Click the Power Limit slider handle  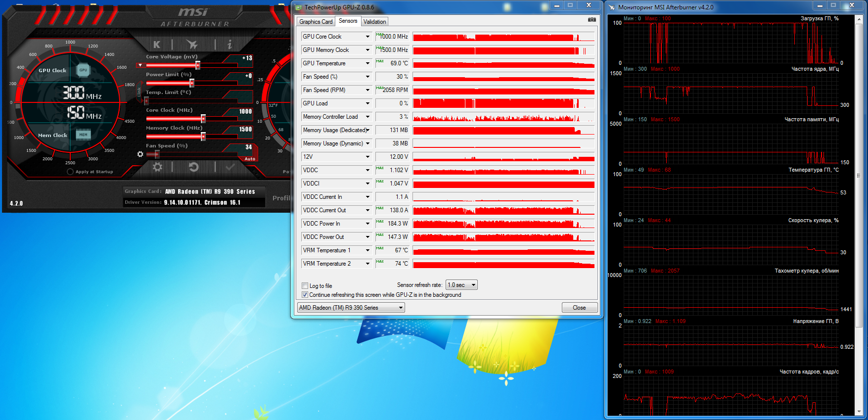192,83
